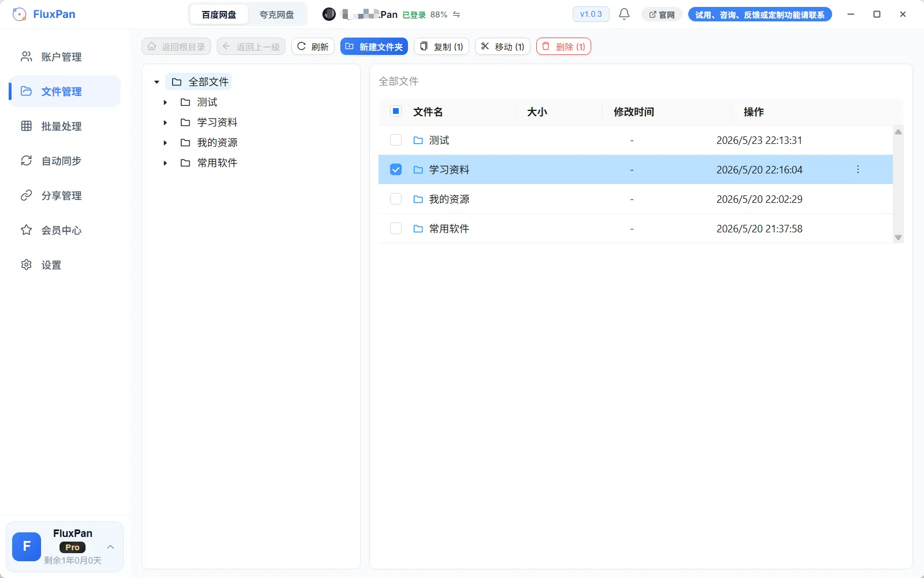The height and width of the screenshot is (578, 924).
Task: Click the folder icon of 测试 row in file list
Action: coord(418,140)
